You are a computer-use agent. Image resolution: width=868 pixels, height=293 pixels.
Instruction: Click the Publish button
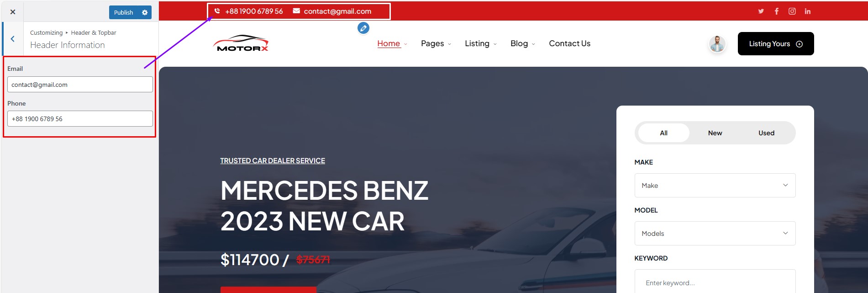[x=124, y=12]
